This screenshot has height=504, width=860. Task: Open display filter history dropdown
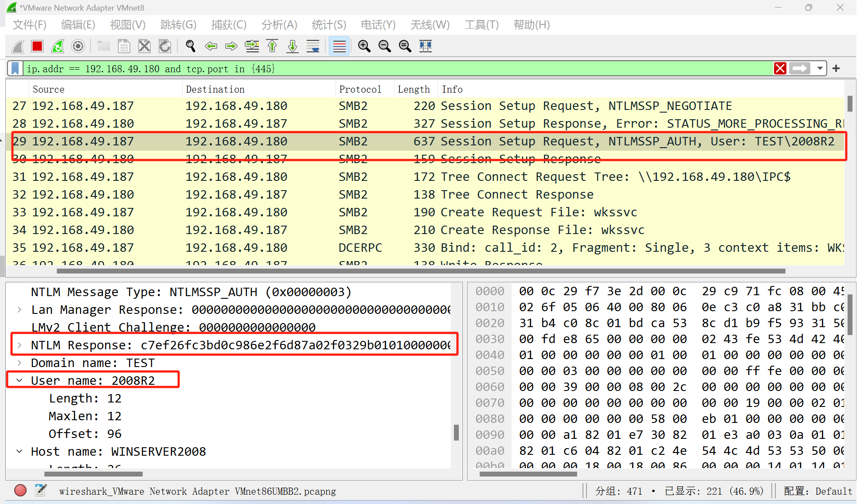820,68
